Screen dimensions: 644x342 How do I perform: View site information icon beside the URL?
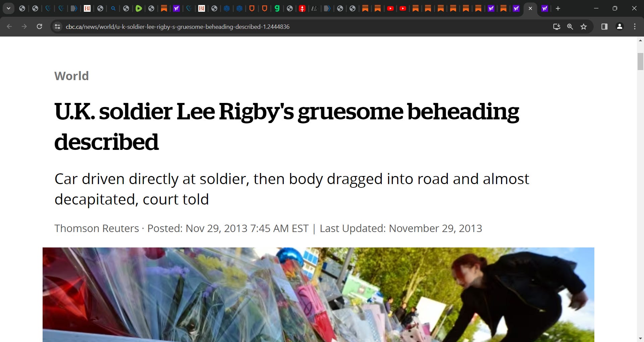click(57, 26)
